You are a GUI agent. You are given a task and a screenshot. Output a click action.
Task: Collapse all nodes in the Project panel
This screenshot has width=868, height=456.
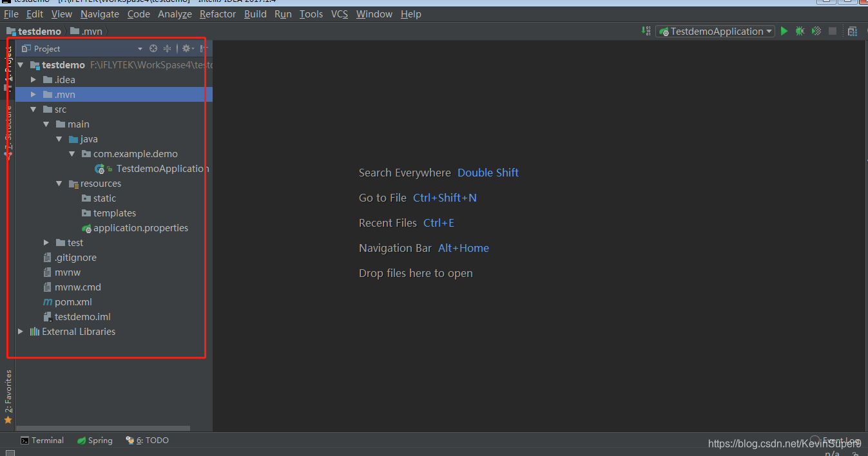pyautogui.click(x=167, y=48)
